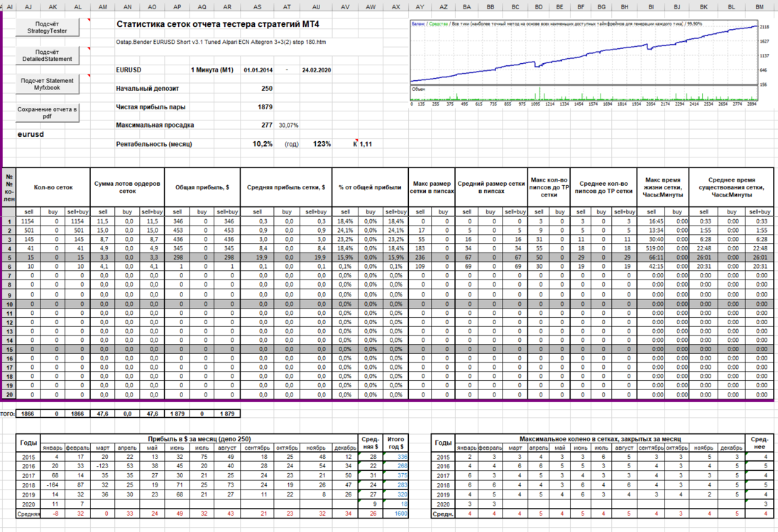778x532 pixels.
Task: Select title 'Статистика сеток отчета тестера стратегий МТ4'
Action: click(218, 24)
